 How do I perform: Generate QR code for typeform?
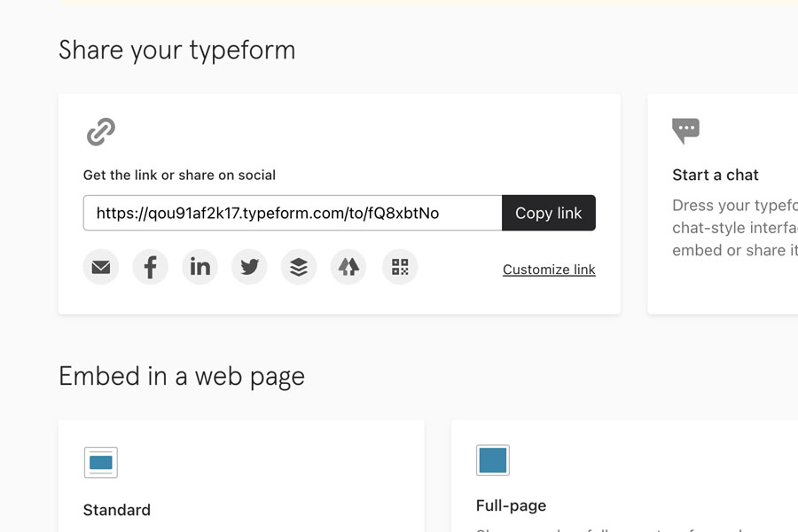pyautogui.click(x=400, y=267)
